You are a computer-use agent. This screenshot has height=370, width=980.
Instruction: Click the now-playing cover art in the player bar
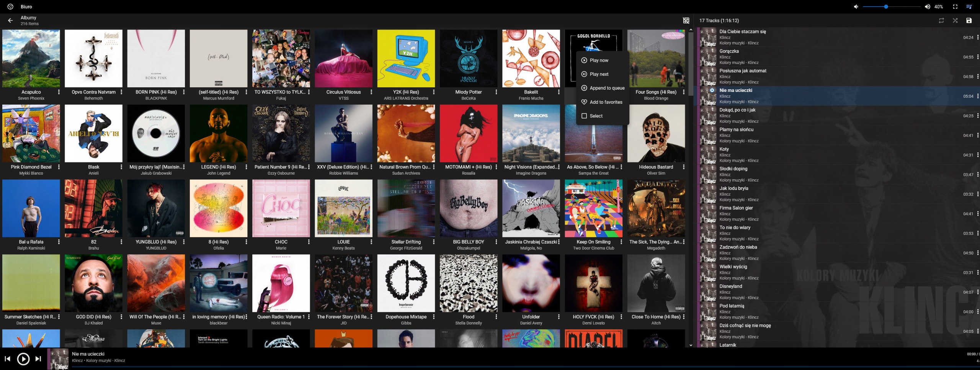pos(59,359)
